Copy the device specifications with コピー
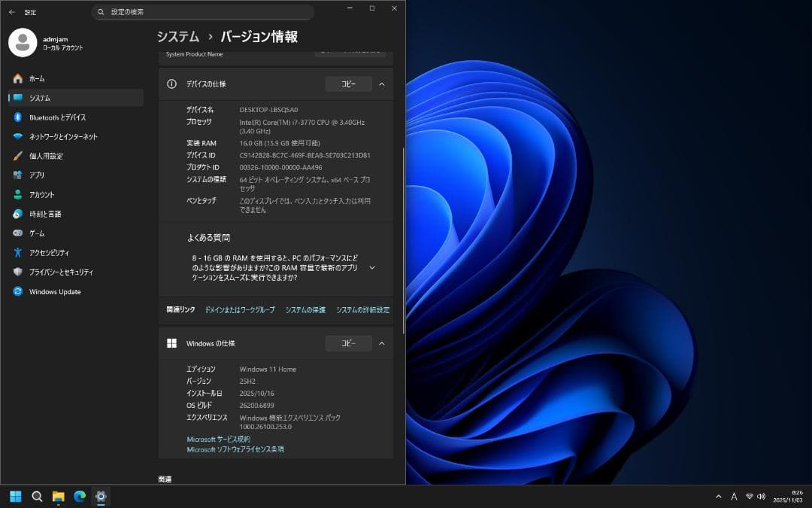 [x=347, y=84]
